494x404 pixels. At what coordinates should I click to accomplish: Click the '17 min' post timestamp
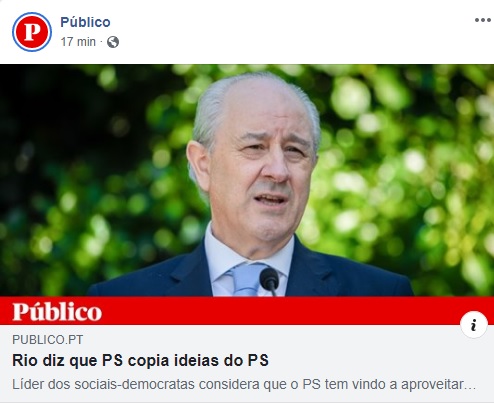[x=78, y=42]
